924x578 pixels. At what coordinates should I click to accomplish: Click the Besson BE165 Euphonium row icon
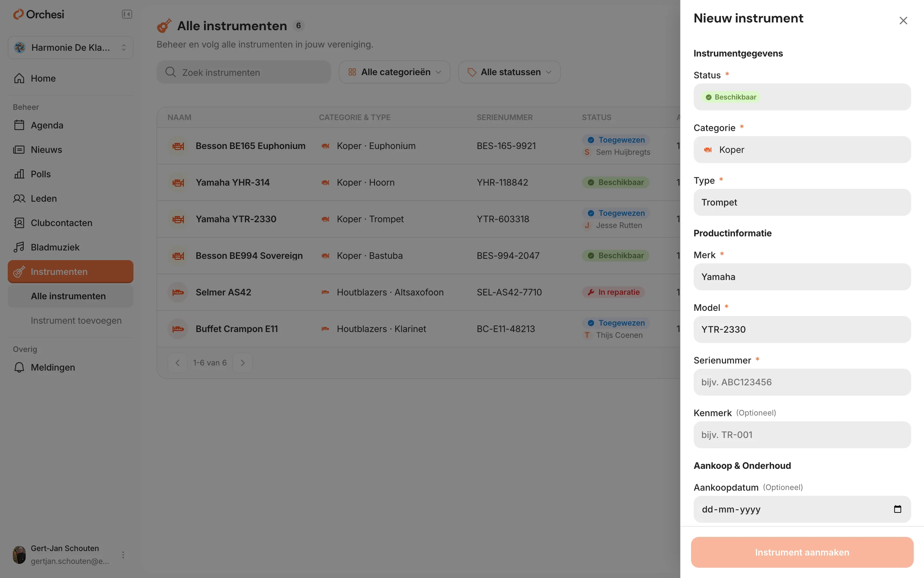pos(178,146)
